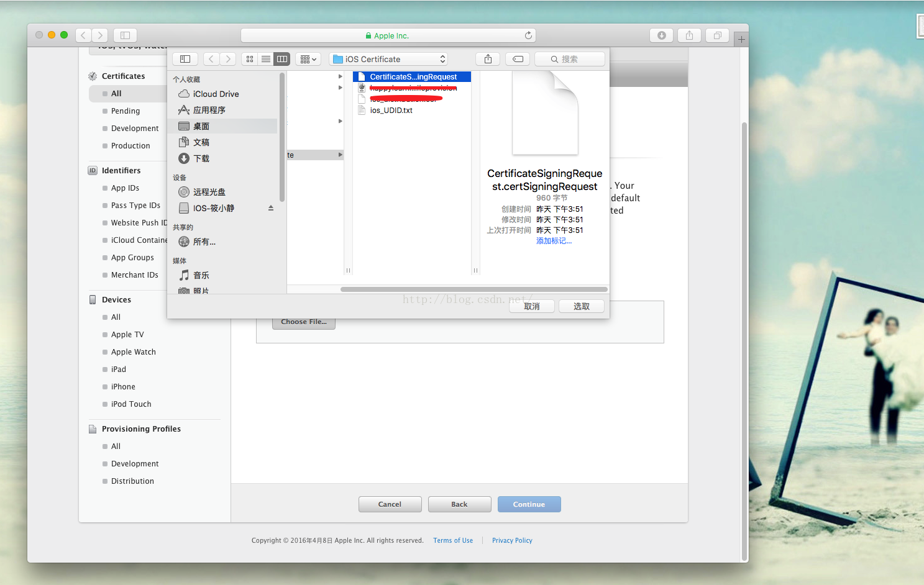Select iPad devices
The height and width of the screenshot is (585, 924).
[x=119, y=370]
